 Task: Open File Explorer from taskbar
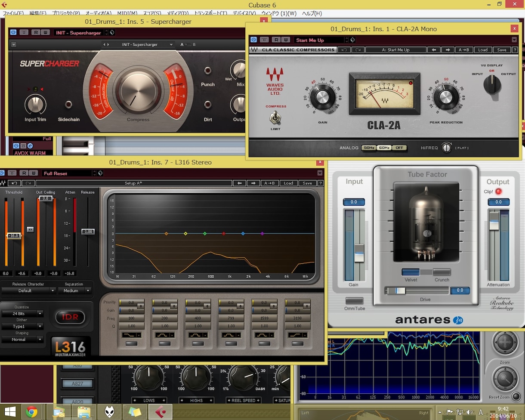[84, 412]
